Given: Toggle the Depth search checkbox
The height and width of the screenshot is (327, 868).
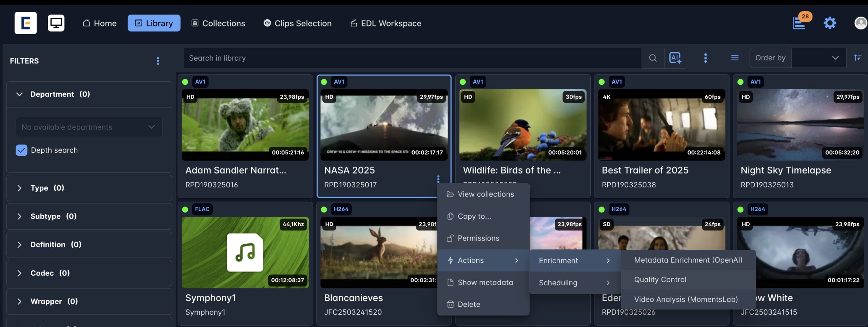Looking at the screenshot, I should tap(22, 150).
